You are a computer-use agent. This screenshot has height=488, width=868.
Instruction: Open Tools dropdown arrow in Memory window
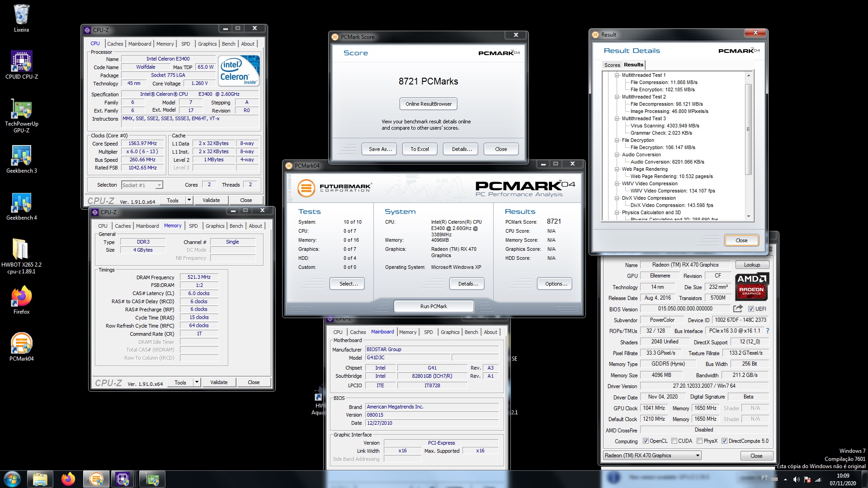(197, 382)
